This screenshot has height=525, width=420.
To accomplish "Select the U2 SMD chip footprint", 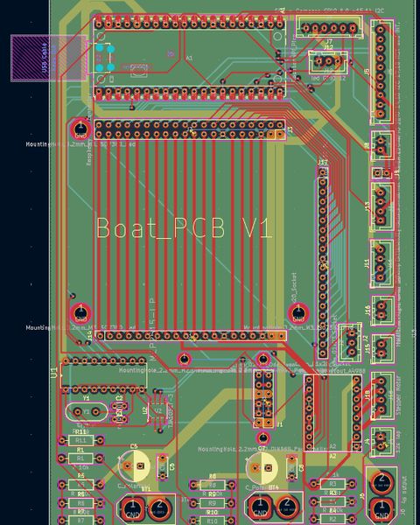I will click(157, 410).
